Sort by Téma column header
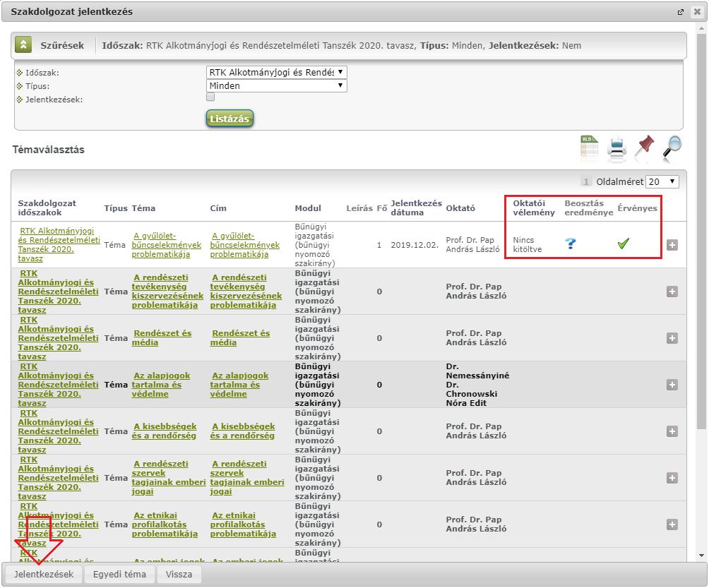 (x=143, y=208)
